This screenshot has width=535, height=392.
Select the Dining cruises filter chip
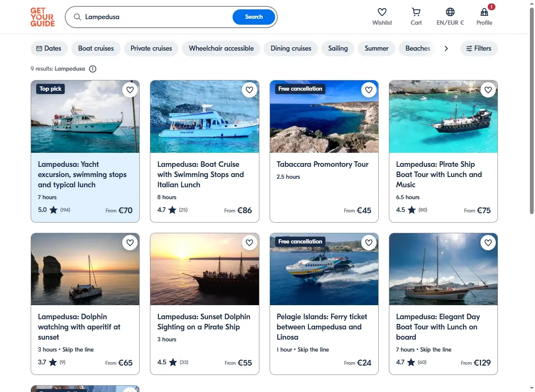point(291,49)
